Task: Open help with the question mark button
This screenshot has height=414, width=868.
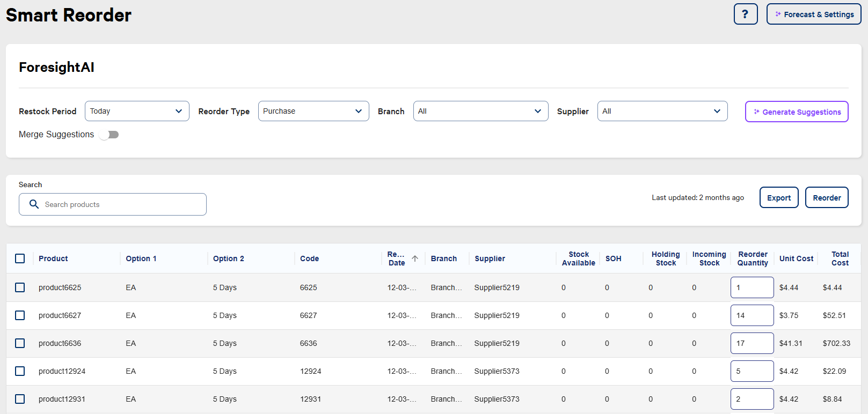Action: (x=746, y=14)
